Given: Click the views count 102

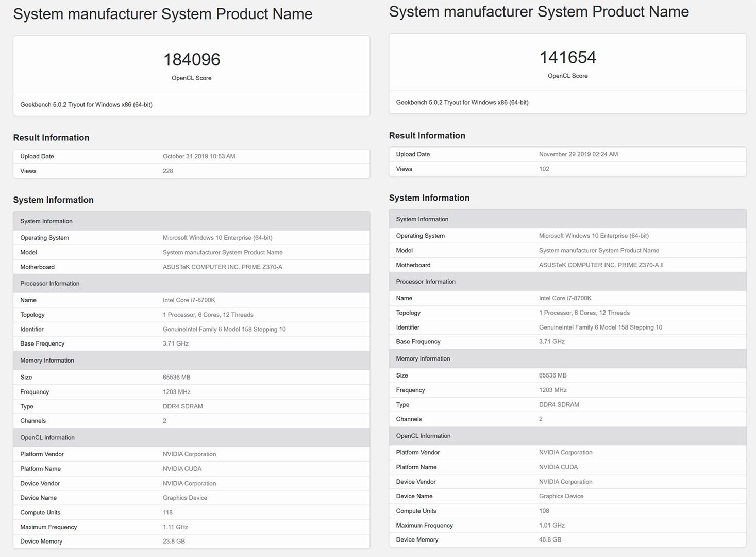Looking at the screenshot, I should (544, 169).
